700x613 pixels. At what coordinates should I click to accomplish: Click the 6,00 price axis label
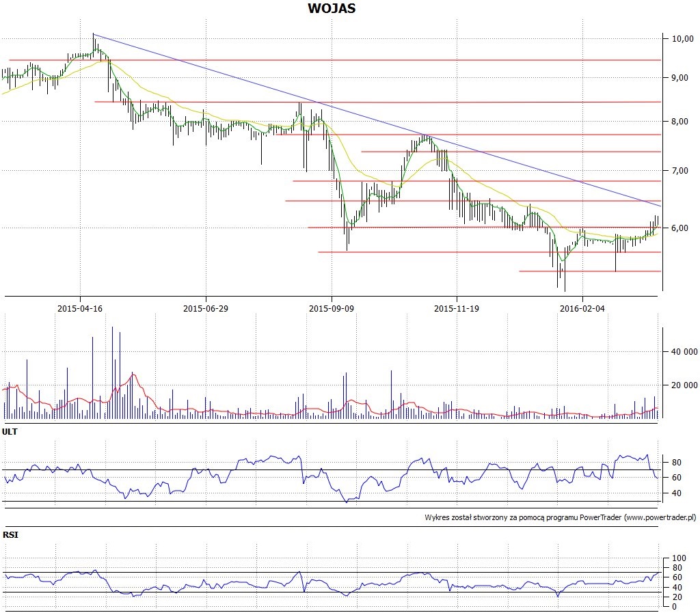pyautogui.click(x=680, y=228)
